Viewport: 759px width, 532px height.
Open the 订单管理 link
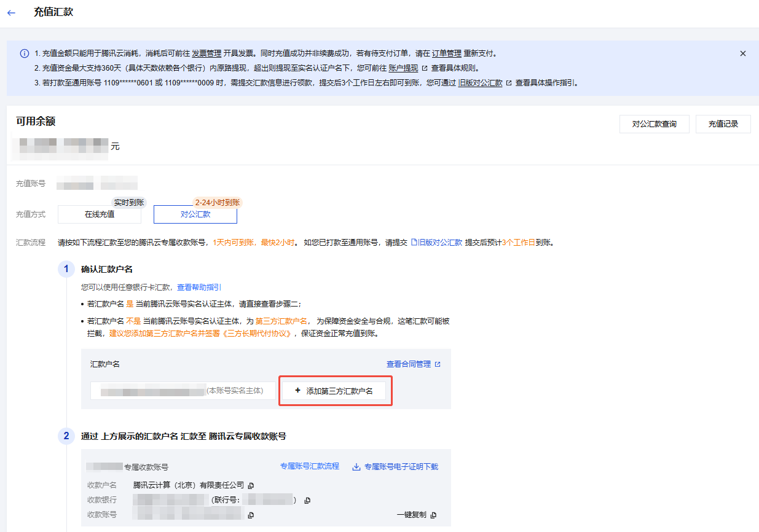[447, 53]
